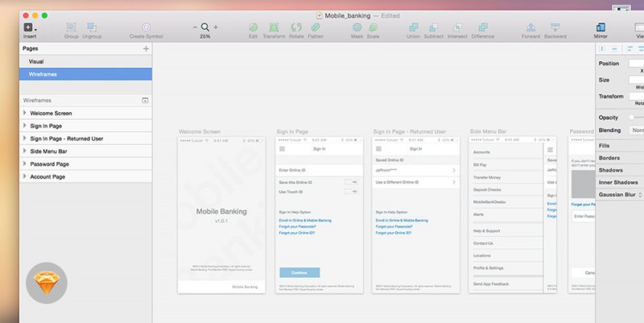This screenshot has width=644, height=323.
Task: Select the Wireframes page
Action: click(x=43, y=74)
